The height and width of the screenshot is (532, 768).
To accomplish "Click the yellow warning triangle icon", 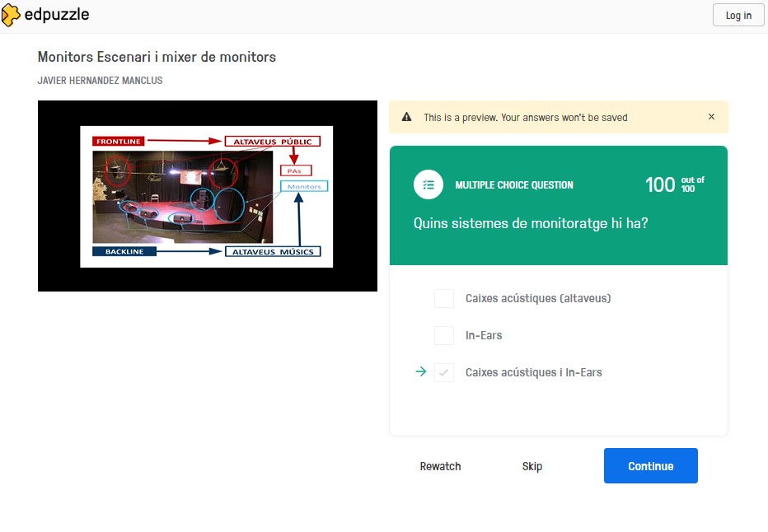I will [x=406, y=118].
